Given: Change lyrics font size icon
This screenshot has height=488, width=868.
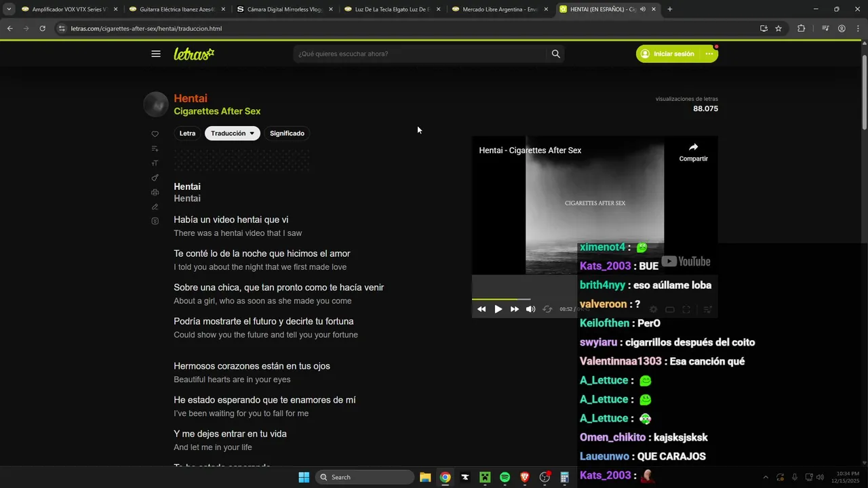Looking at the screenshot, I should pyautogui.click(x=155, y=163).
